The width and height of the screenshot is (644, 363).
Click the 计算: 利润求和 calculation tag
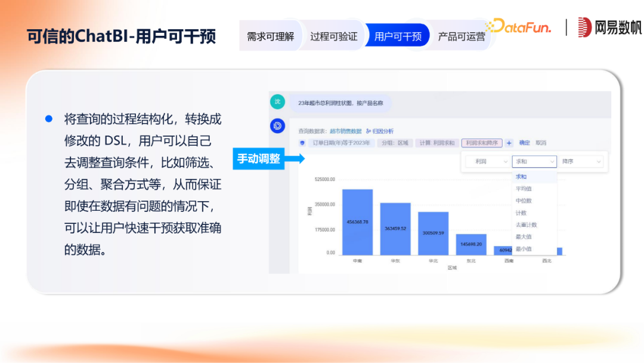[x=437, y=143]
